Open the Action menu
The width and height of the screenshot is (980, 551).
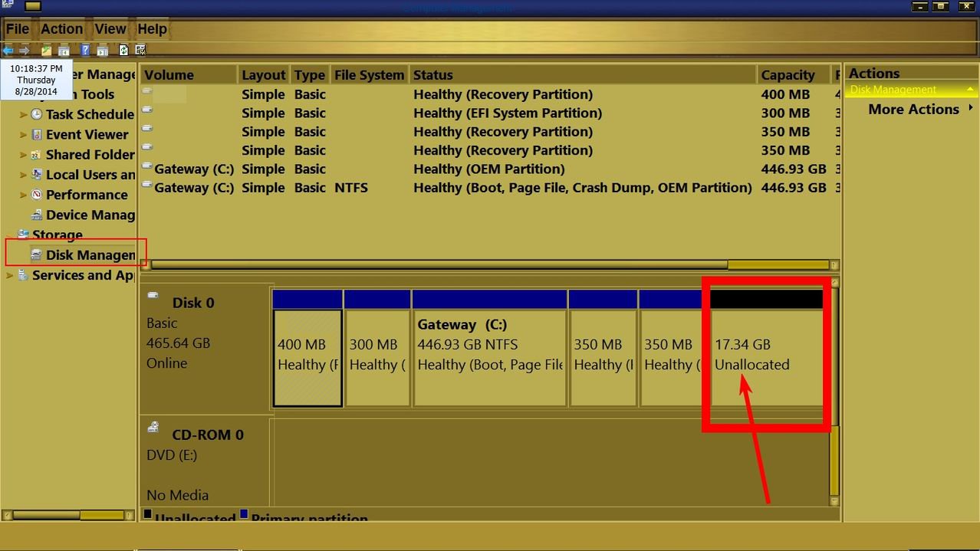coord(61,28)
